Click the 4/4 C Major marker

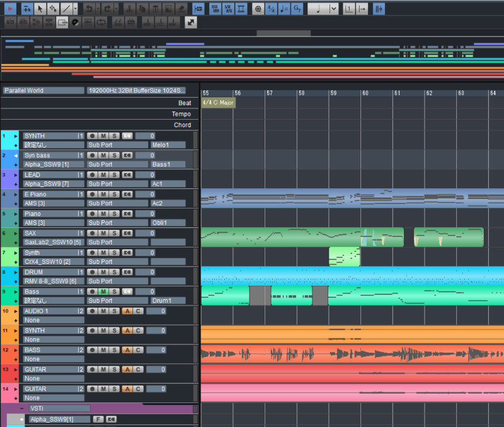[218, 103]
